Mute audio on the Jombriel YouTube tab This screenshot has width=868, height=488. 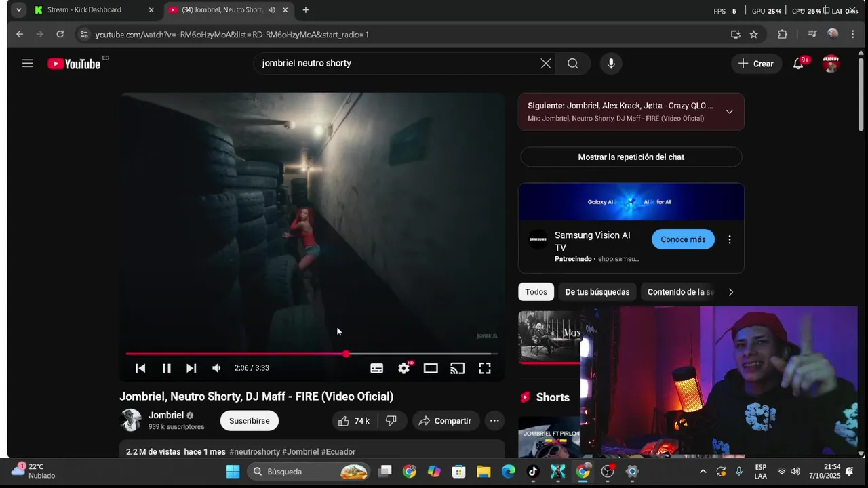pos(272,10)
